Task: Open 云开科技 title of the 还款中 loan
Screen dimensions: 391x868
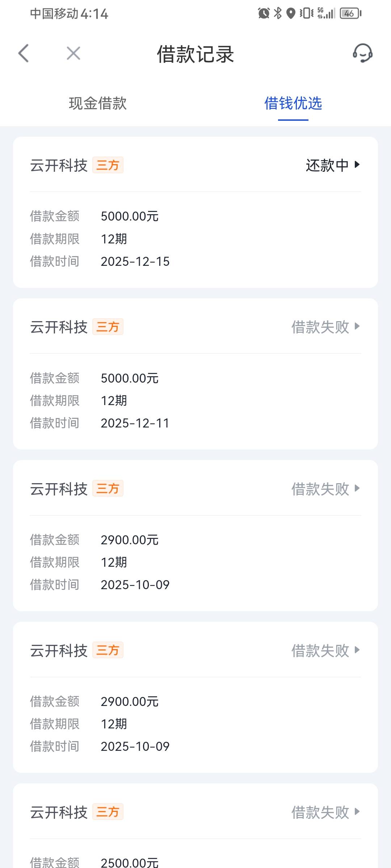Action: pyautogui.click(x=59, y=166)
